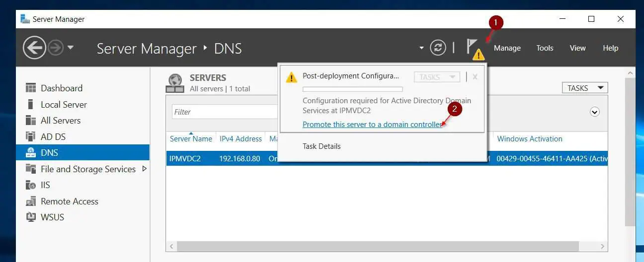
Task: Open the dropdown arrow beside the refresh icon
Action: [421, 48]
